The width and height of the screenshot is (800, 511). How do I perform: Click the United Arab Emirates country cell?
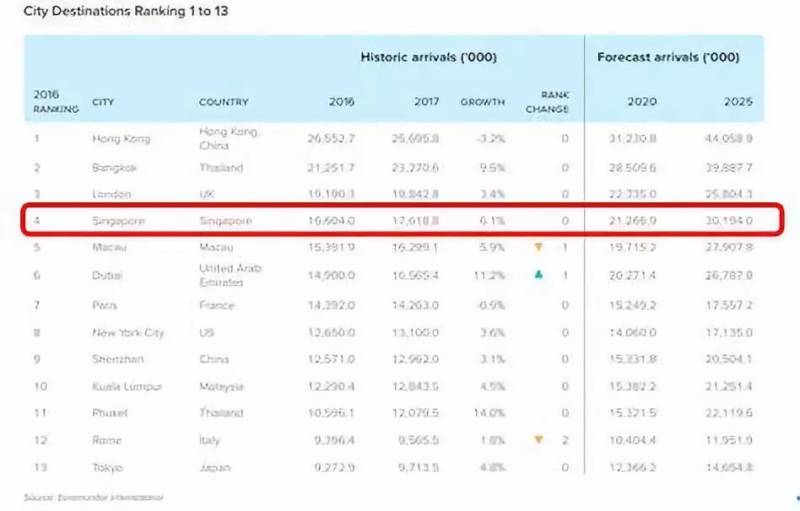click(x=229, y=274)
